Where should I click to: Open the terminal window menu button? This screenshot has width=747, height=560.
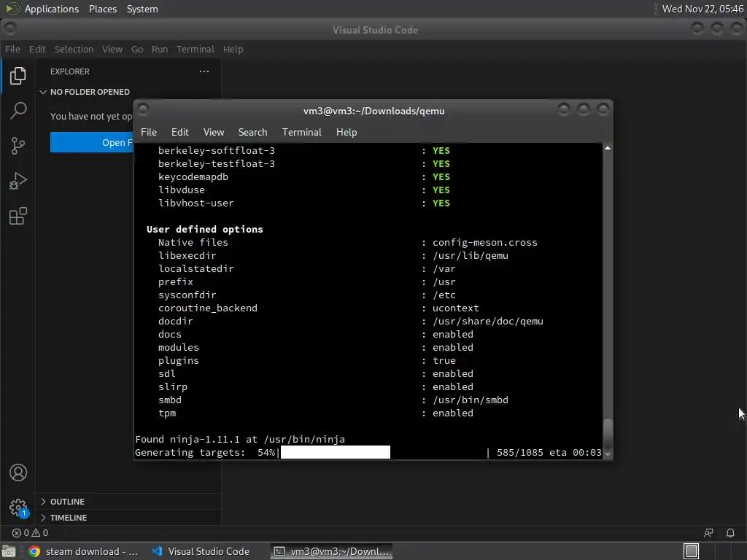142,109
